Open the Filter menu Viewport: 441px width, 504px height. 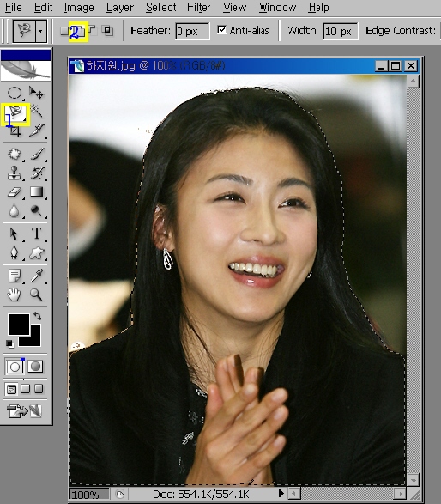point(199,7)
